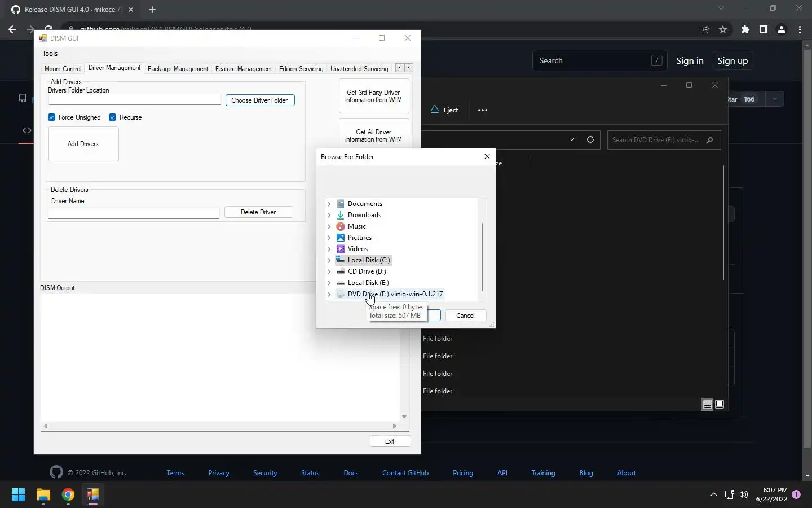Open Google Chrome from the taskbar
This screenshot has width=812, height=508.
pos(68,495)
